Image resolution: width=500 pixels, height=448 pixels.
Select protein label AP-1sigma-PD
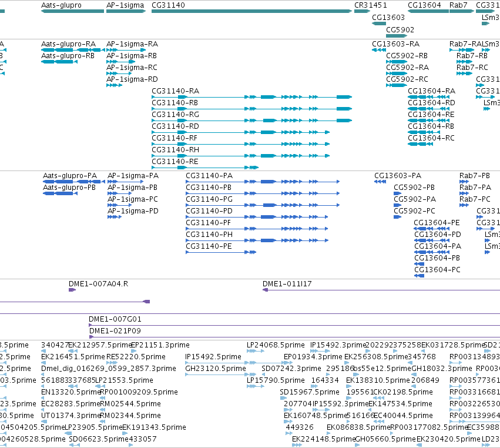coord(133,211)
